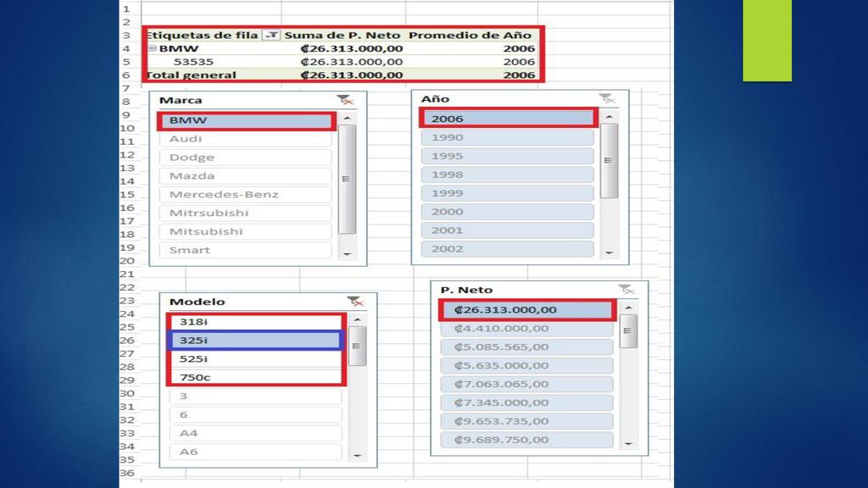Select ₡7.345.000,00 in the P. Neto slicer

pyautogui.click(x=527, y=402)
